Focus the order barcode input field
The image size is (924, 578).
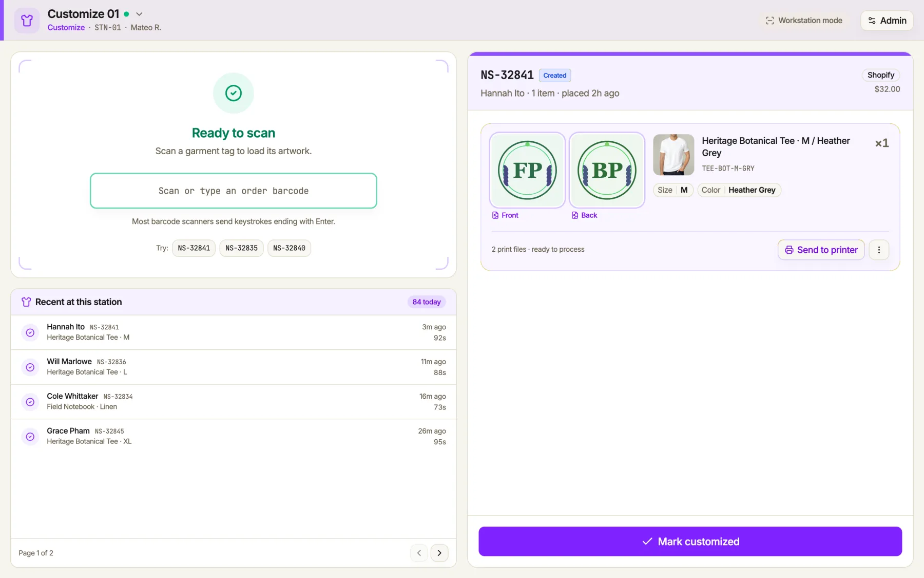[x=234, y=191]
